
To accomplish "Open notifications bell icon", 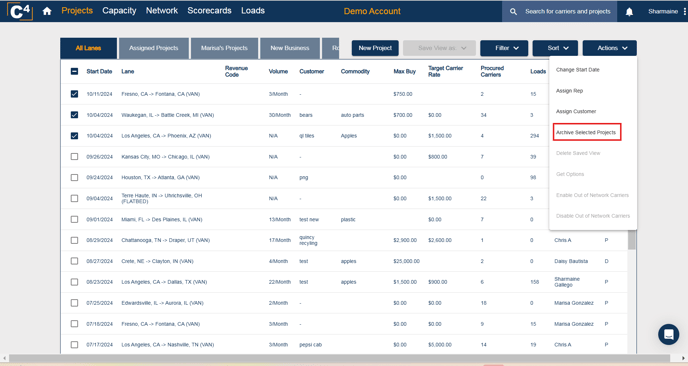I will [629, 12].
